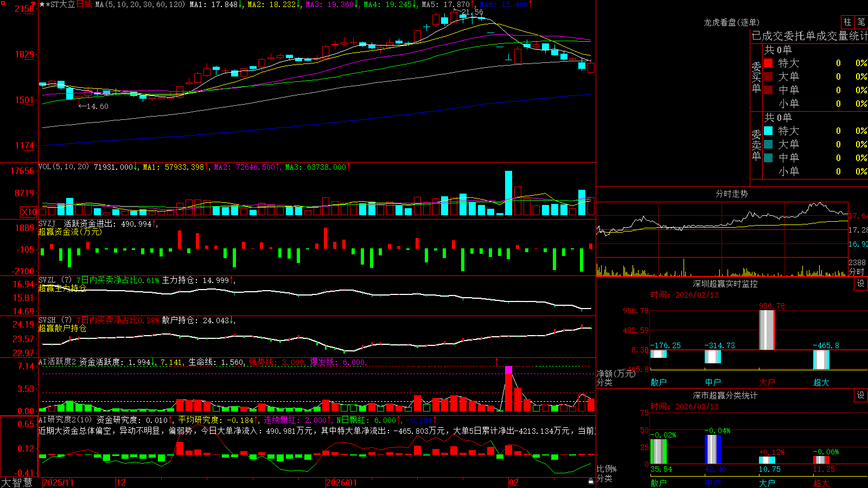
Task: Open 设 settings for 深圳超赢实时监控
Action: [861, 284]
